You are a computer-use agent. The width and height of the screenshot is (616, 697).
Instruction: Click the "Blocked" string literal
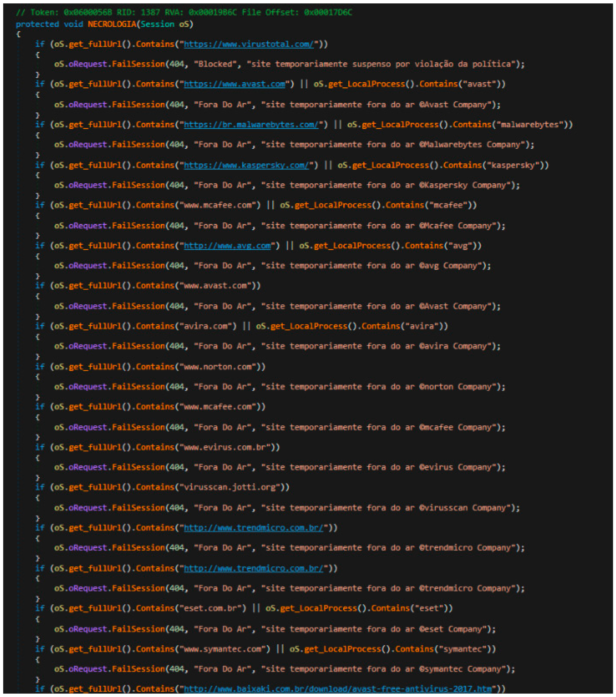(x=215, y=64)
